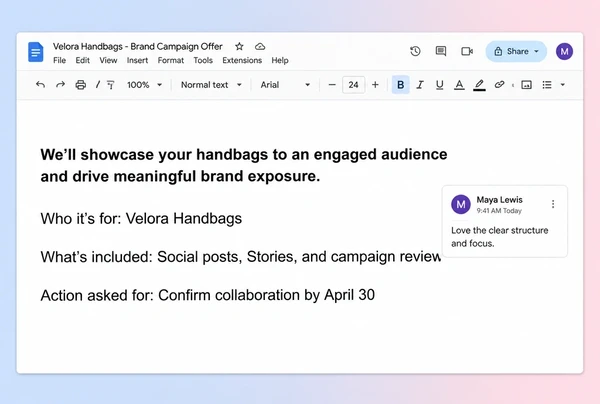Edit the font size field showing 24
The height and width of the screenshot is (404, 600).
coord(353,85)
